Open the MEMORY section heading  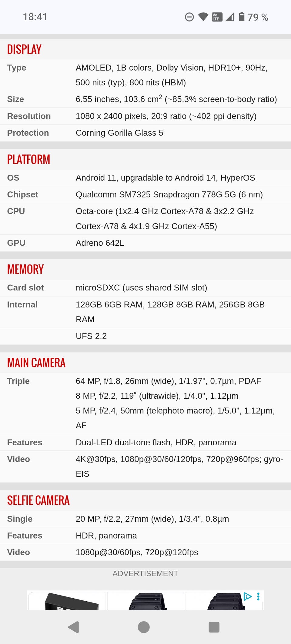(25, 269)
